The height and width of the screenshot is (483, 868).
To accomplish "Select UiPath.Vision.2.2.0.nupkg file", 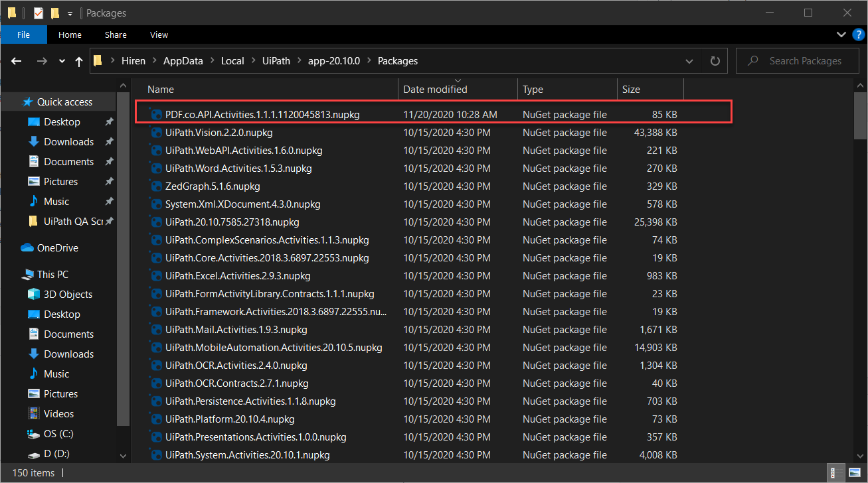I will click(x=218, y=133).
